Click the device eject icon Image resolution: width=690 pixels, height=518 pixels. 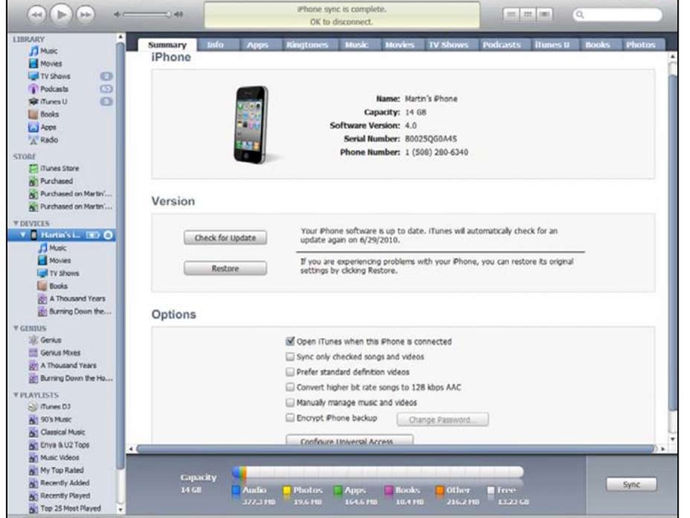tap(108, 235)
